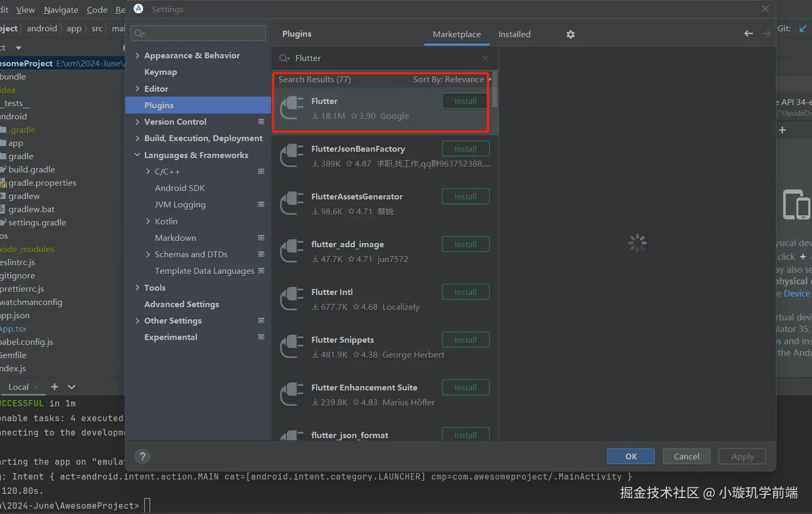Image resolution: width=812 pixels, height=514 pixels.
Task: Clear the Flutter search text
Action: pos(485,58)
